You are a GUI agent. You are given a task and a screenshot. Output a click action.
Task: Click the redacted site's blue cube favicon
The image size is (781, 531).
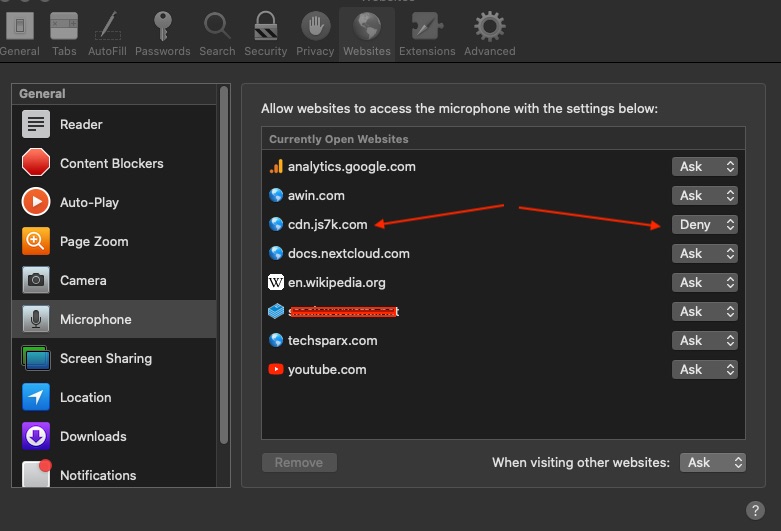276,311
